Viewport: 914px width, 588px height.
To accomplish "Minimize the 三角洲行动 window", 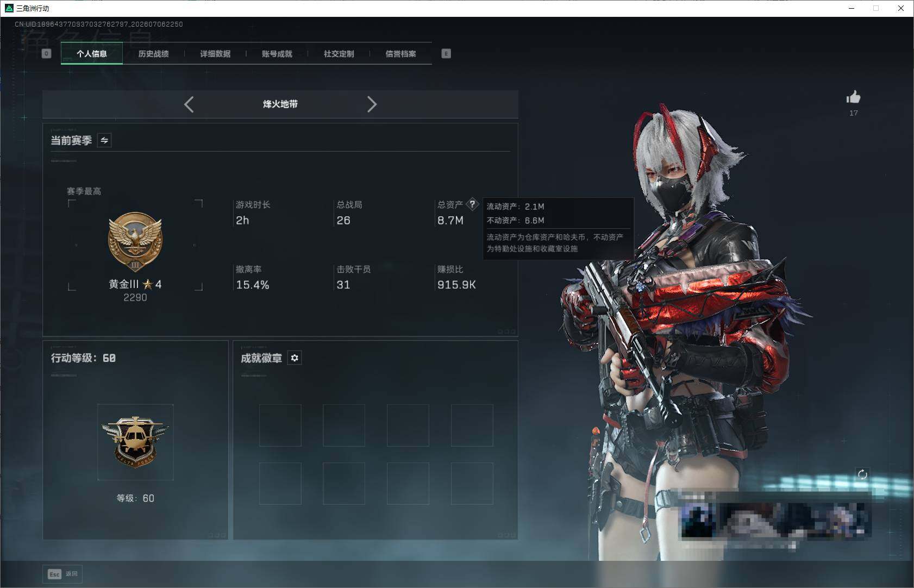I will pyautogui.click(x=852, y=8).
